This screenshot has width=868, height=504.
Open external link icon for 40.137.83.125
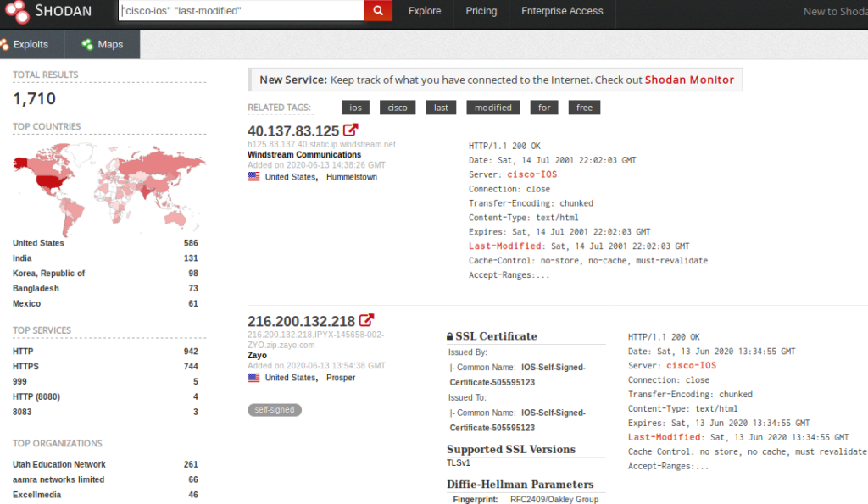(350, 130)
